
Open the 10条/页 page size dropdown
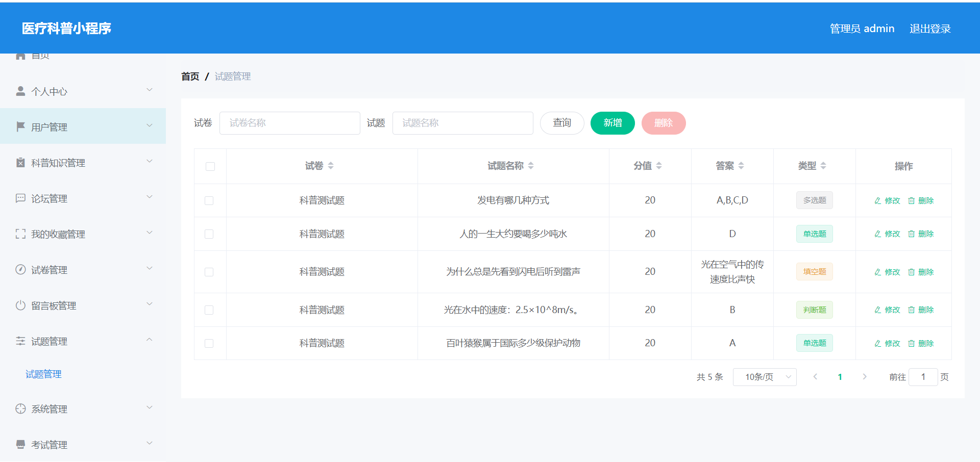[765, 377]
